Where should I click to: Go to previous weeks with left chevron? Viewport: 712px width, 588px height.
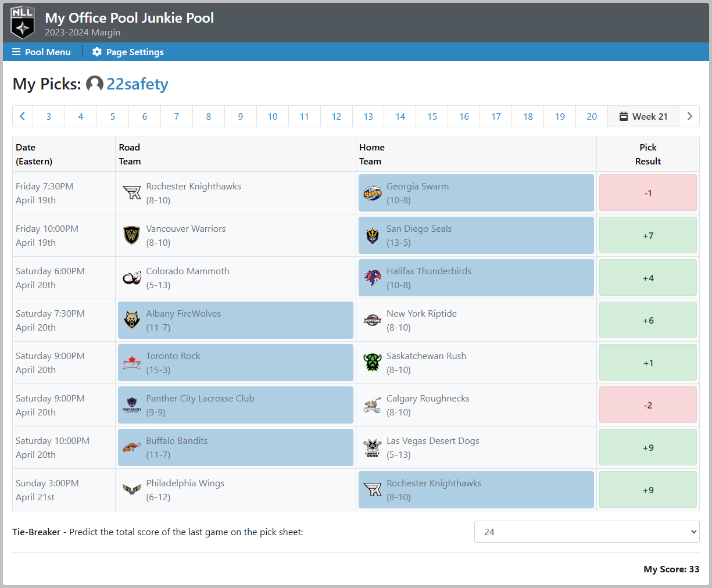23,116
